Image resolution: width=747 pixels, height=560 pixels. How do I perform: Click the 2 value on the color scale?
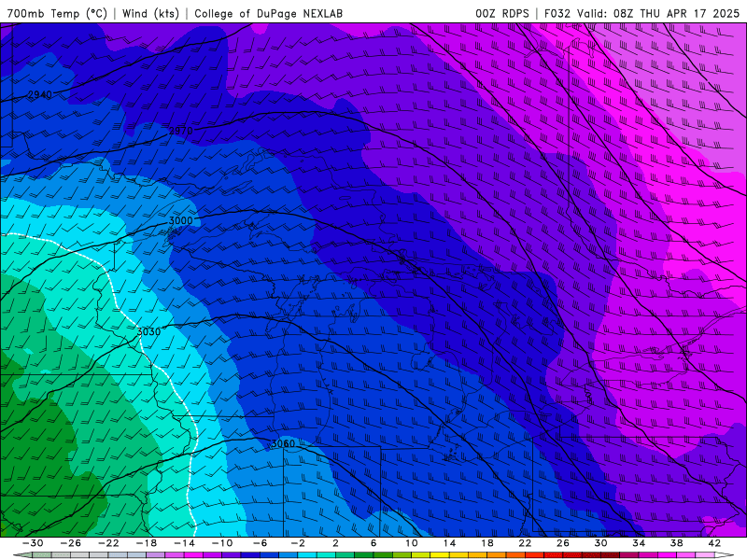(335, 543)
